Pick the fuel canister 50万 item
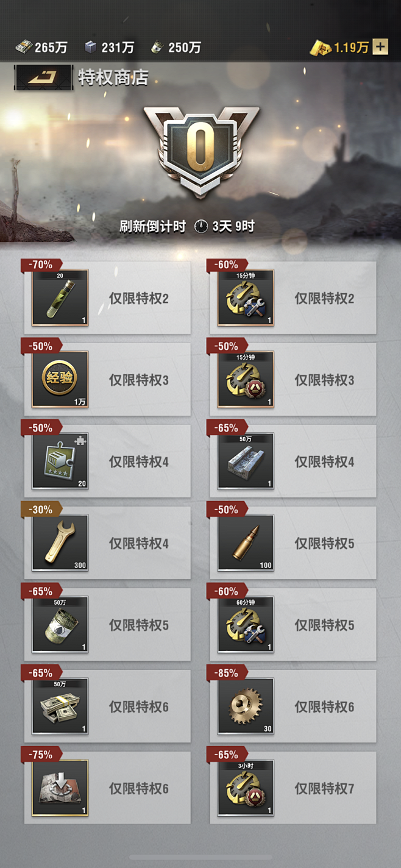 [60, 625]
